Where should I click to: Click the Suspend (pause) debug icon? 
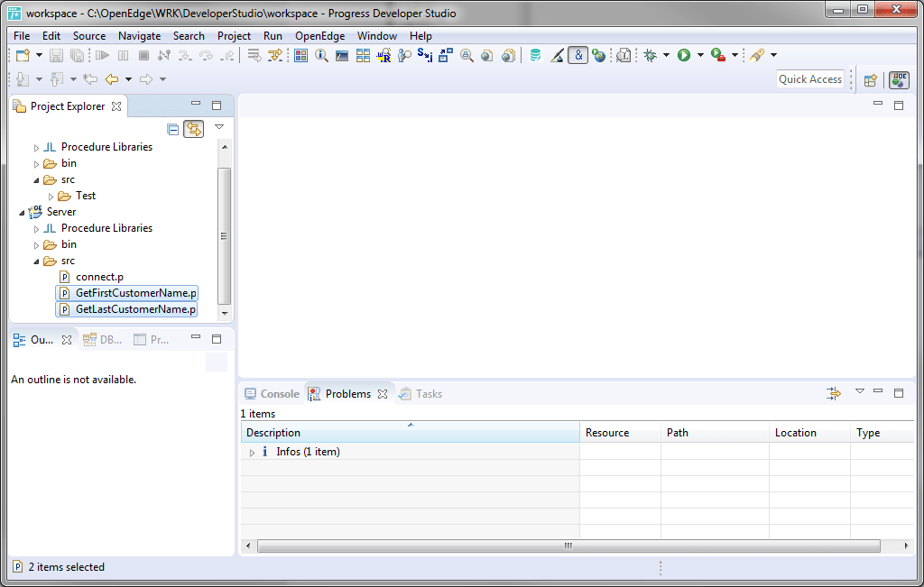123,55
